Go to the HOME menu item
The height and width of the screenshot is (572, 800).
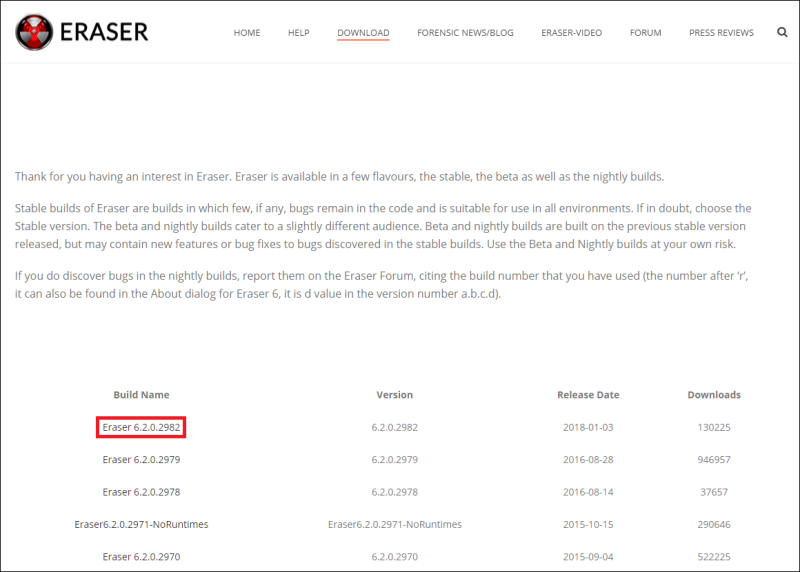click(247, 33)
